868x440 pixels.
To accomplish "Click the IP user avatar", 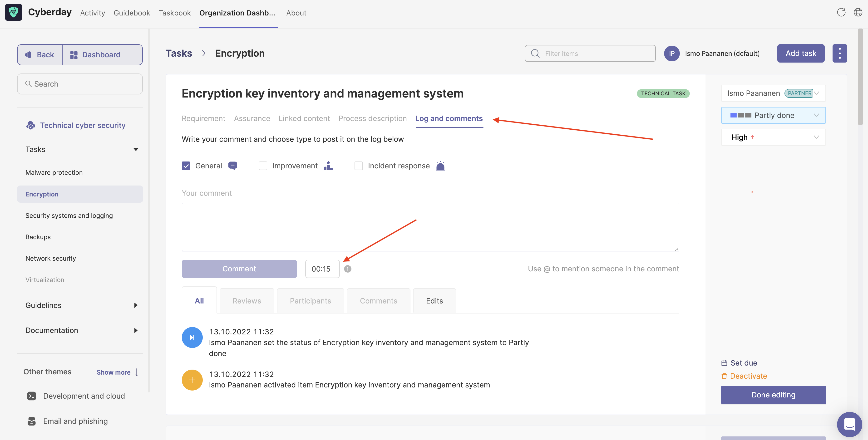I will (x=671, y=54).
